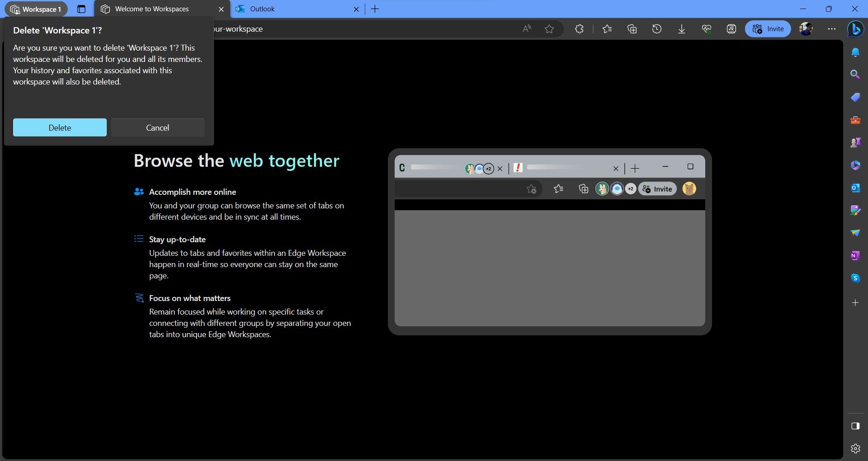This screenshot has width=868, height=461.
Task: Confirm Delete of Workspace 1
Action: [59, 127]
